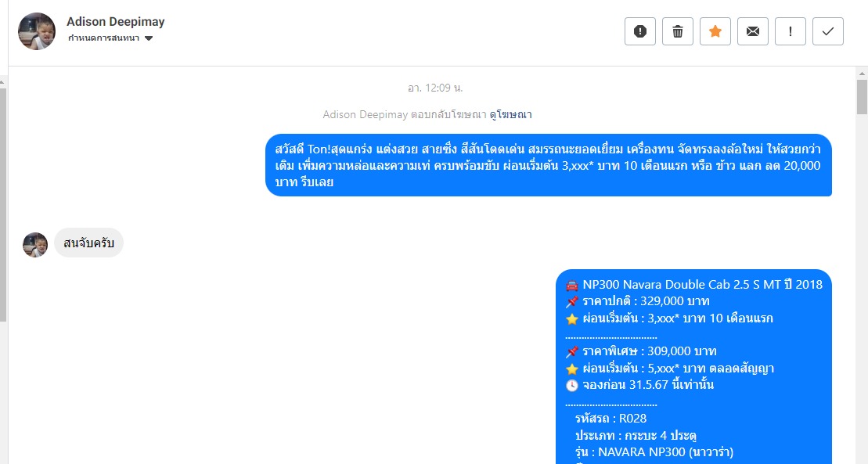
Task: Select ราคาพิเศษ : 309,000 บาท line
Action: coord(641,351)
